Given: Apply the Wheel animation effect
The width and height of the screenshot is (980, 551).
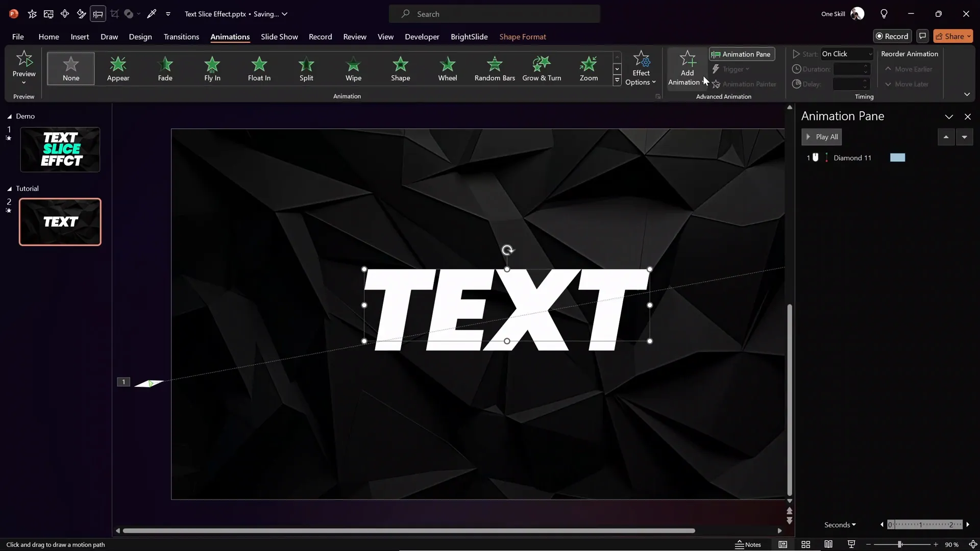Looking at the screenshot, I should 448,68.
